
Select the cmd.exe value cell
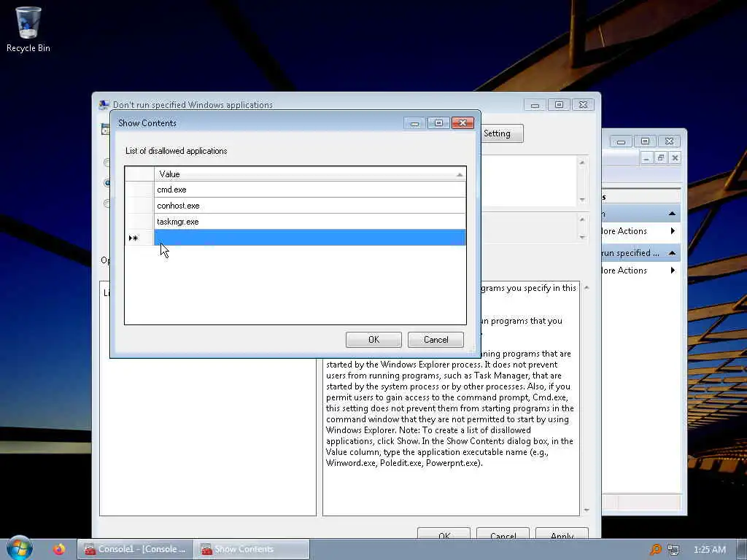click(x=309, y=190)
